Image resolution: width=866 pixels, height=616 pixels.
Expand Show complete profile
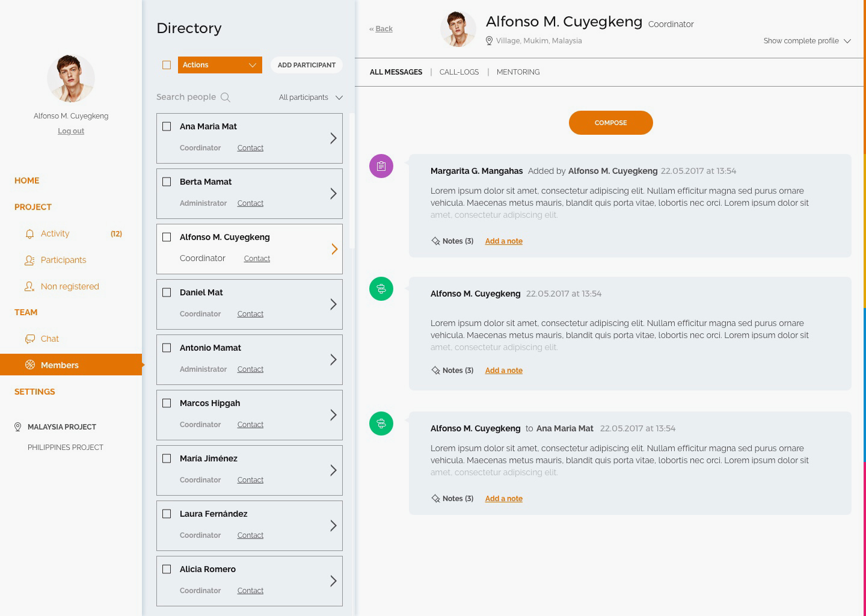pos(807,41)
